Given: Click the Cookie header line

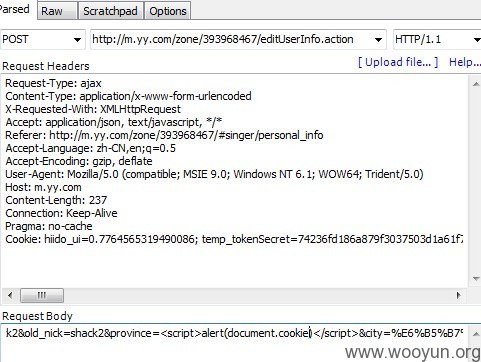Looking at the screenshot, I should point(234,239).
